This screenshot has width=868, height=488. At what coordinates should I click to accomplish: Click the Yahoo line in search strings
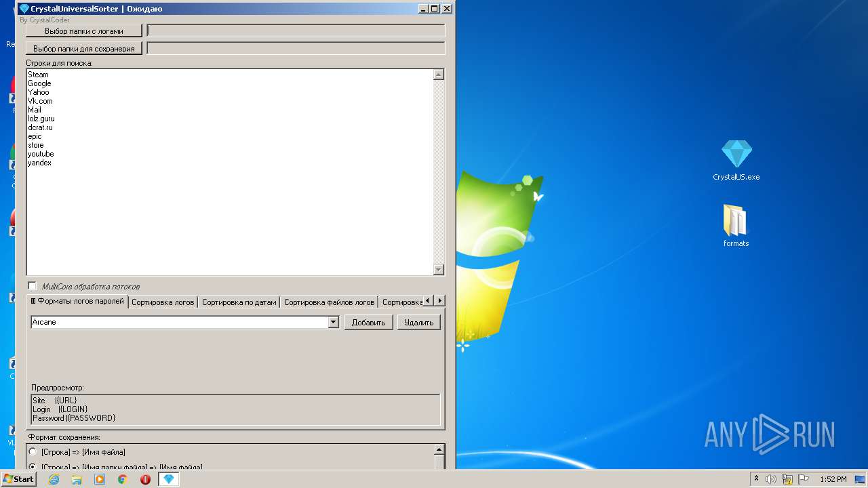coord(39,92)
